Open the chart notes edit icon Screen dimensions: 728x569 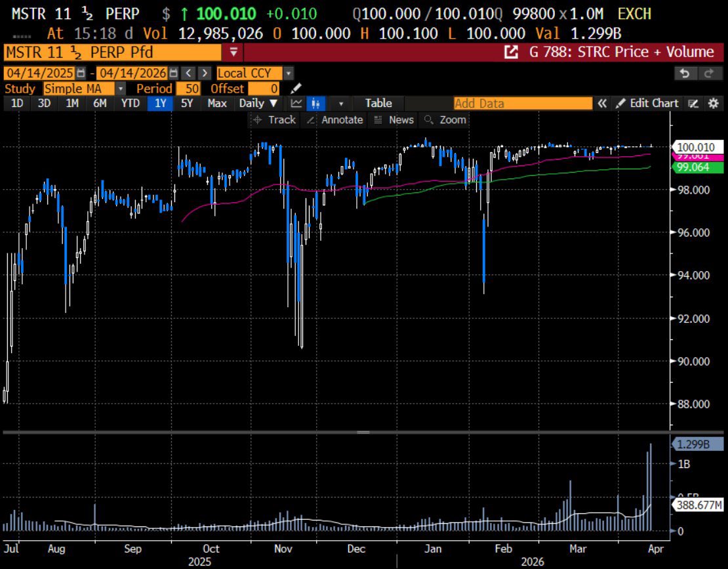point(693,104)
